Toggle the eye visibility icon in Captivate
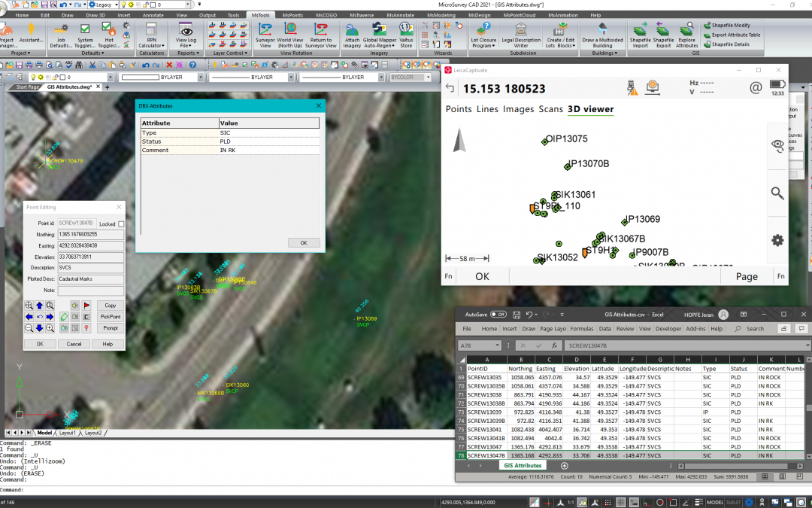 (x=777, y=146)
